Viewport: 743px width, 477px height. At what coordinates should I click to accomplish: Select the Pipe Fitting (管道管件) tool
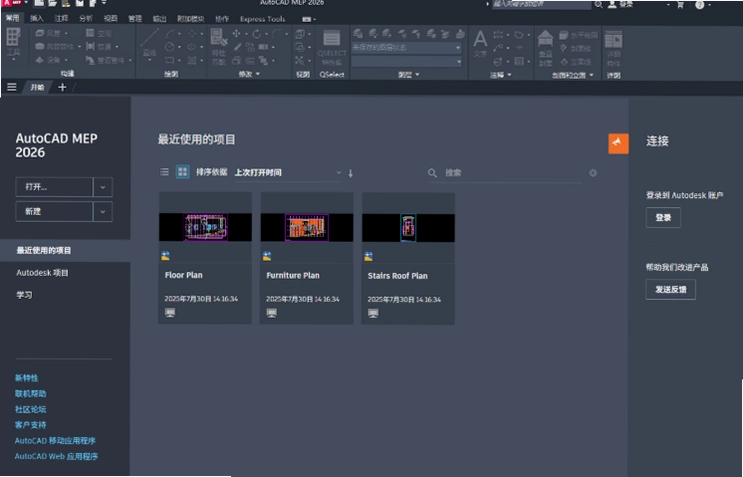coord(106,60)
